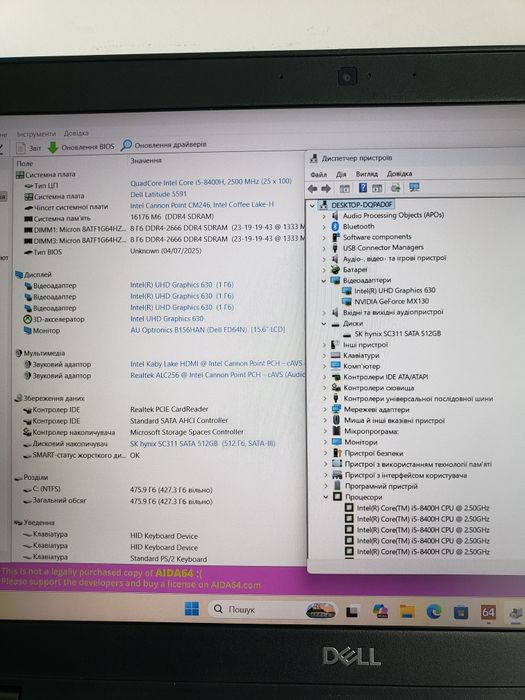Click Back arrow in Device Manager toolbar
This screenshot has height=700, width=525.
click(312, 189)
